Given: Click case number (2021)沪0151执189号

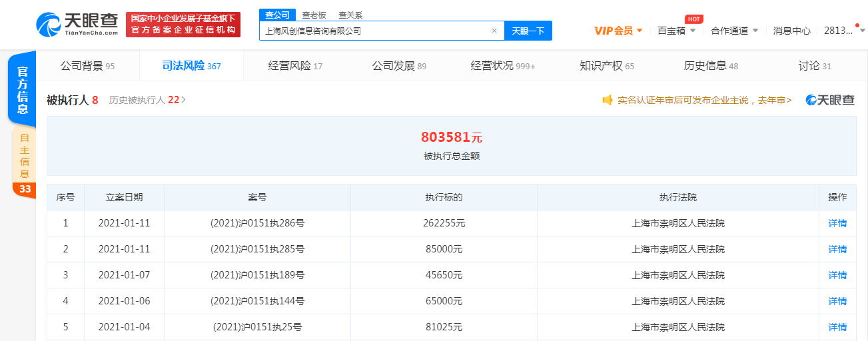Looking at the screenshot, I should point(257,275).
